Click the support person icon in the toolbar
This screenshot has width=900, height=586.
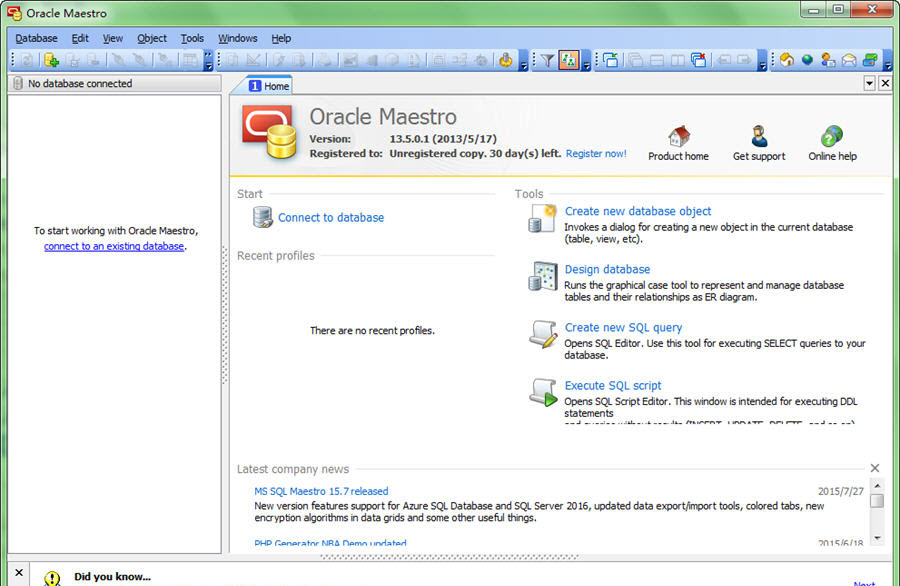click(828, 60)
